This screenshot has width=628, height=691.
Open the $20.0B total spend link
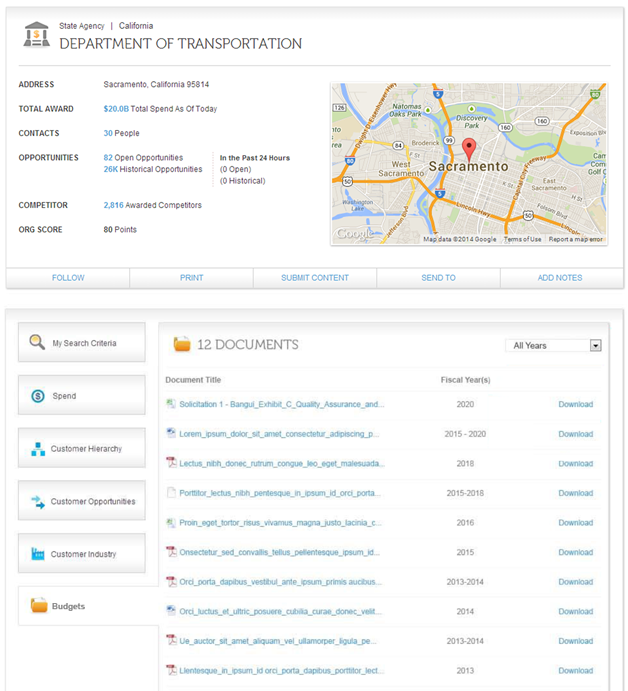click(116, 109)
